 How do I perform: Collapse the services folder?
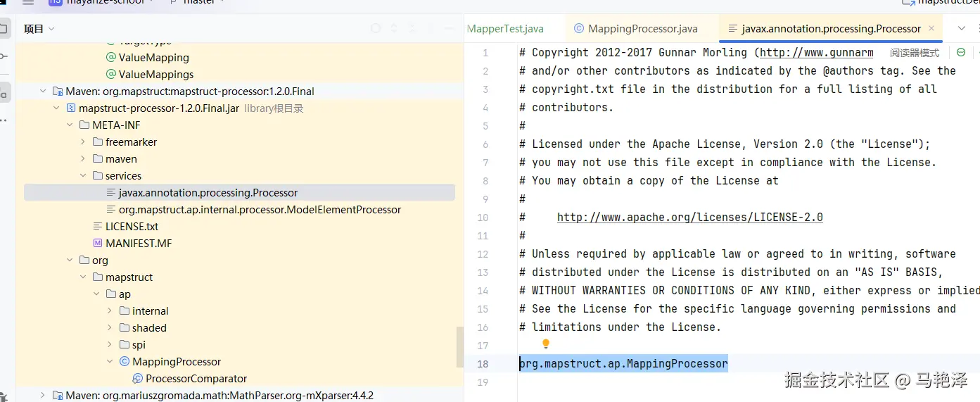pos(83,176)
